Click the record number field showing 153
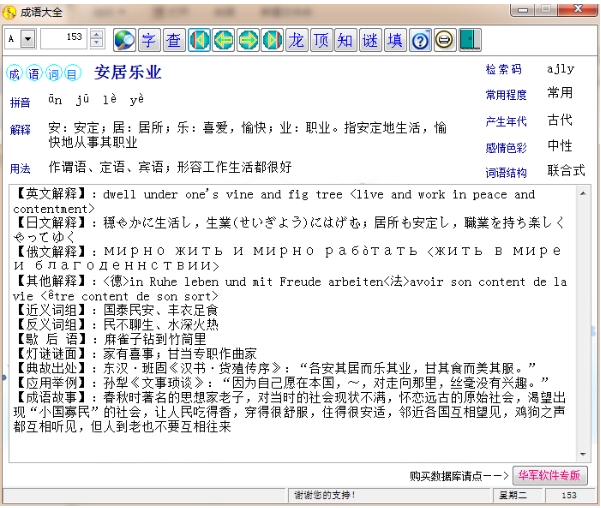Screen dimensions: 601x508 coord(63,39)
